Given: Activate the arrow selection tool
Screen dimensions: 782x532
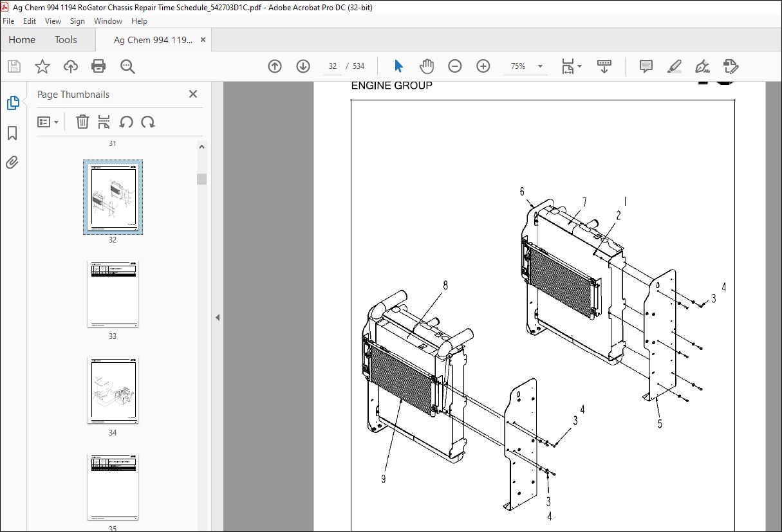Looking at the screenshot, I should (398, 66).
